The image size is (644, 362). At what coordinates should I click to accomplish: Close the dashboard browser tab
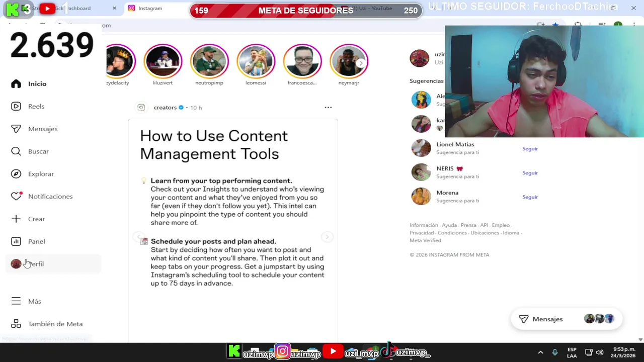click(x=114, y=8)
